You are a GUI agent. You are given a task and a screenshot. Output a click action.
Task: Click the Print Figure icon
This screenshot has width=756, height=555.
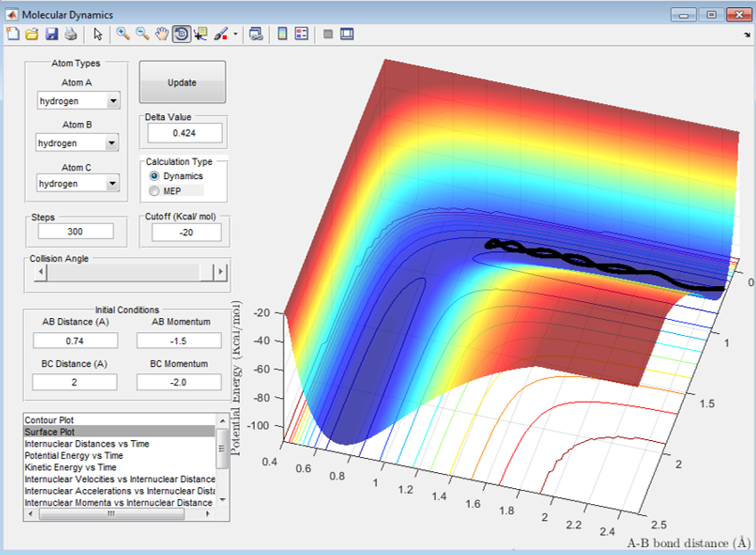point(70,34)
